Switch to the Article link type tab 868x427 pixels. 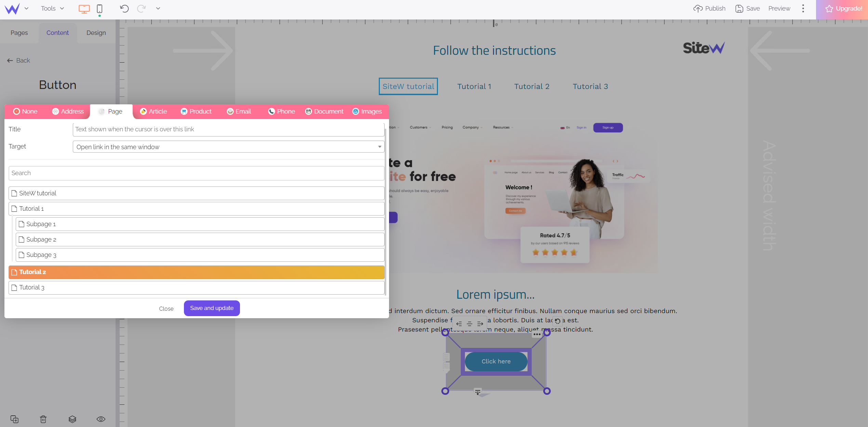coord(158,111)
